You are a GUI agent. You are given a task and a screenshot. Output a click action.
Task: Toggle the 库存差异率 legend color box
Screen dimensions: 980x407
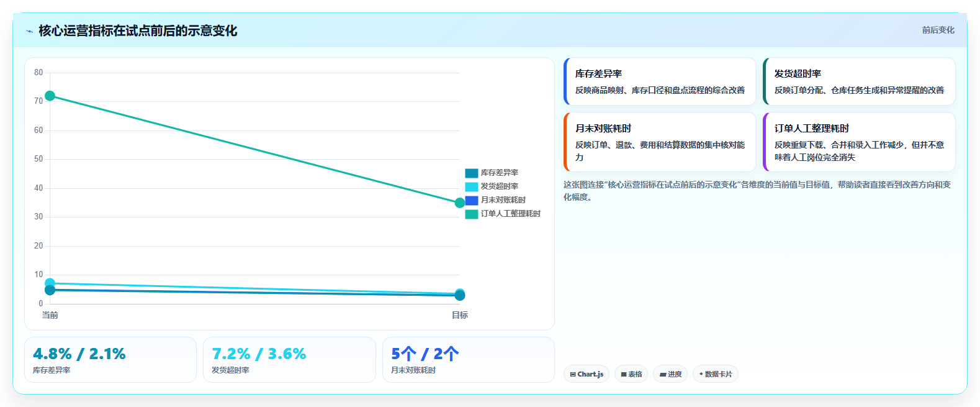tap(472, 173)
